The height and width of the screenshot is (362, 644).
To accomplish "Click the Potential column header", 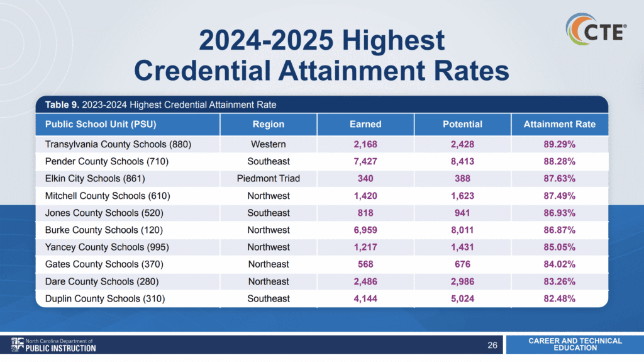I will point(462,125).
